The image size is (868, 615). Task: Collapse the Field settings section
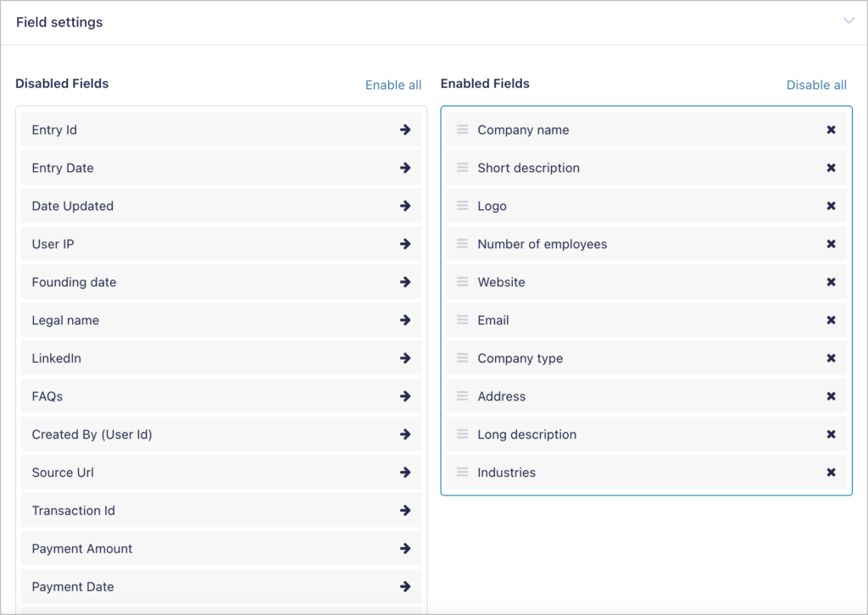(x=849, y=21)
